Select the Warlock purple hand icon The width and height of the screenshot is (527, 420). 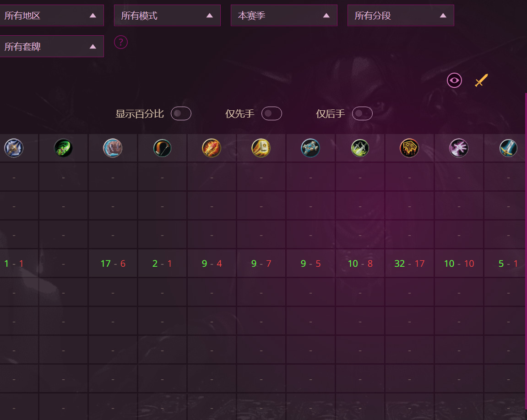click(x=459, y=148)
